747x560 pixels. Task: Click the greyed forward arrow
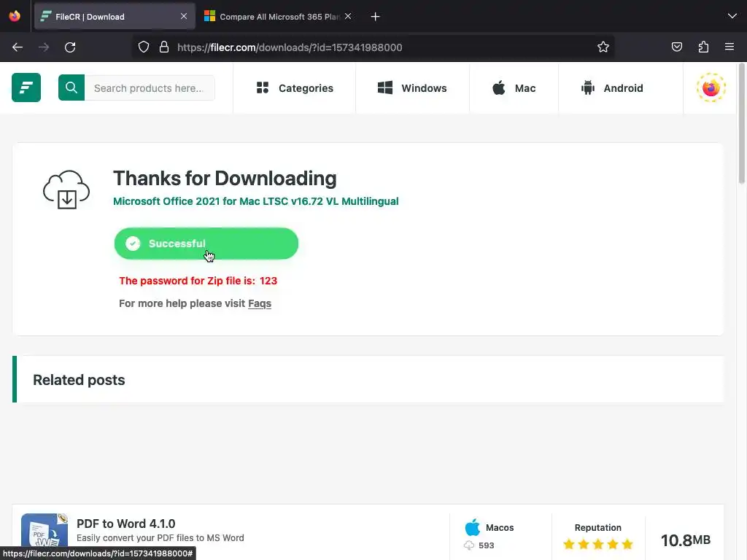[44, 47]
